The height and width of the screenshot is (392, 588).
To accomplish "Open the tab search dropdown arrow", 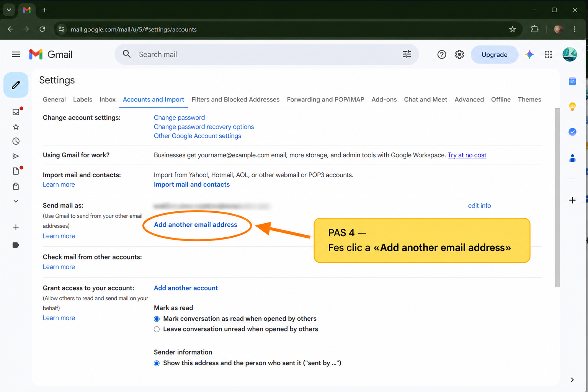I will [x=9, y=10].
